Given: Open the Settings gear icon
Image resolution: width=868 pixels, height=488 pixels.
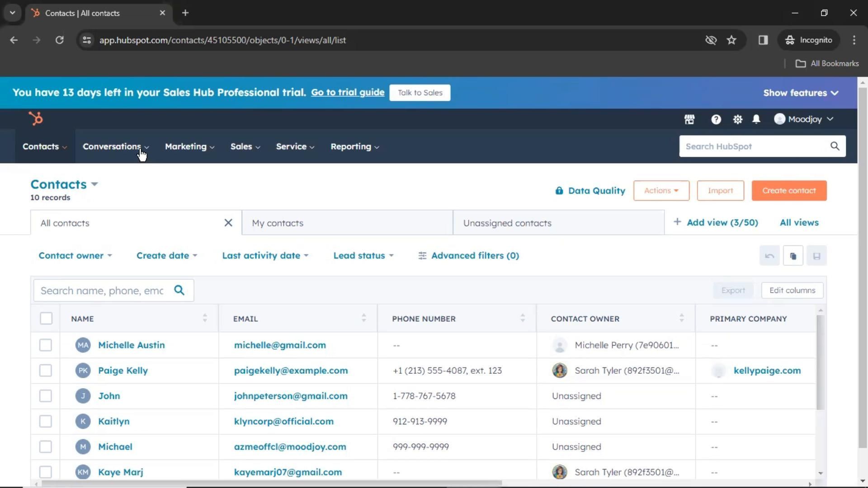Looking at the screenshot, I should (x=737, y=119).
